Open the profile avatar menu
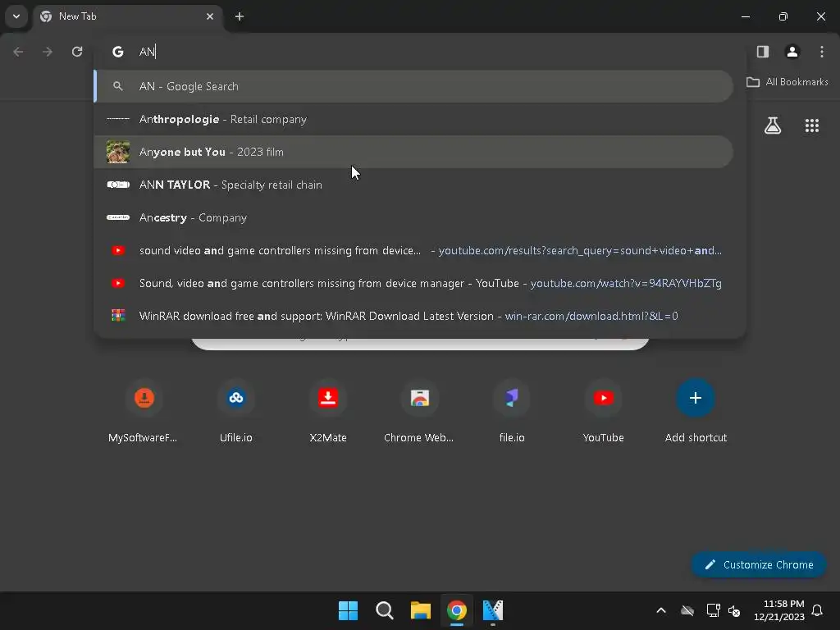 point(792,52)
